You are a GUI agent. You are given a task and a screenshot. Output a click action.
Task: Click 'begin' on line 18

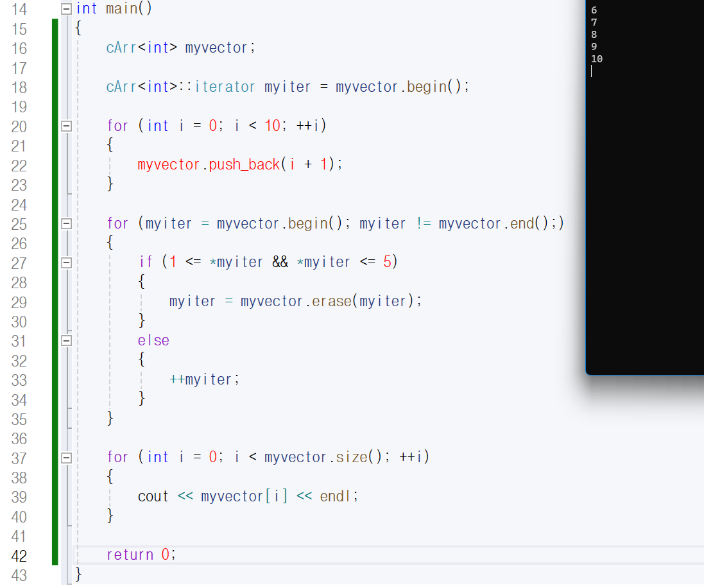[x=427, y=87]
